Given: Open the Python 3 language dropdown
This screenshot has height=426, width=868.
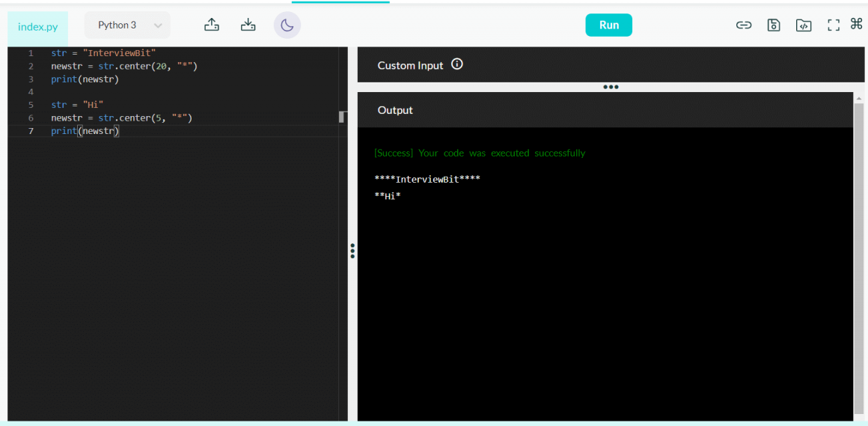Looking at the screenshot, I should pos(127,25).
